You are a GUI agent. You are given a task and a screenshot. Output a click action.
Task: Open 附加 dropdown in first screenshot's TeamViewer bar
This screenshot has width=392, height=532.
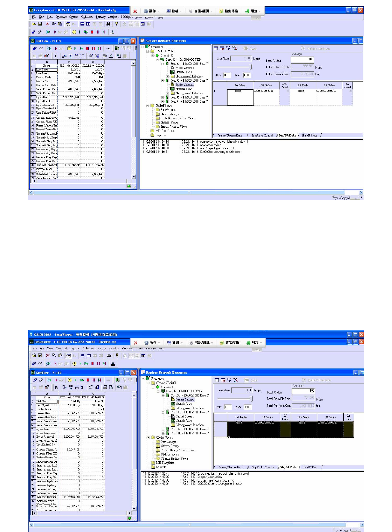pos(253,11)
